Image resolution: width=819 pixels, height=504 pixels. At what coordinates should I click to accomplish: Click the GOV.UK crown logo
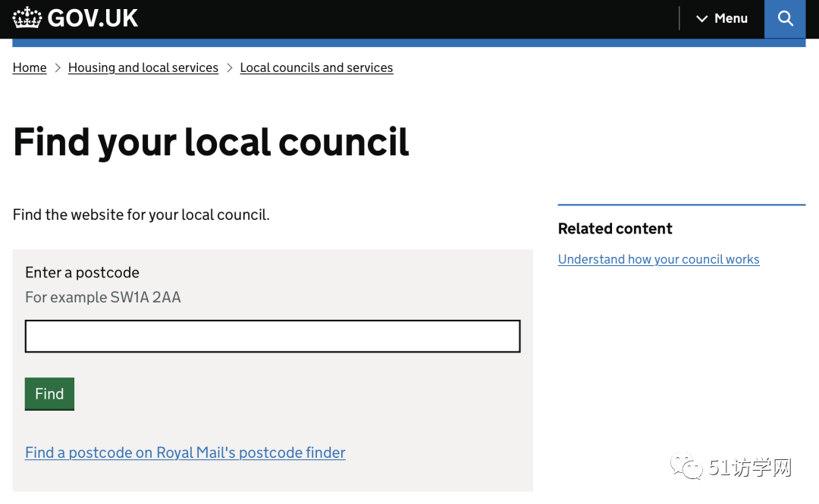(x=27, y=17)
